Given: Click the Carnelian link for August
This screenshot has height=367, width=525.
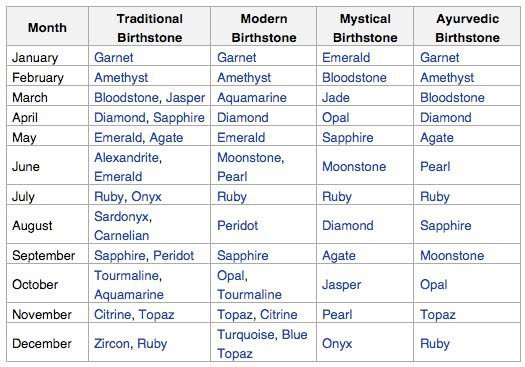Looking at the screenshot, I should (122, 235).
